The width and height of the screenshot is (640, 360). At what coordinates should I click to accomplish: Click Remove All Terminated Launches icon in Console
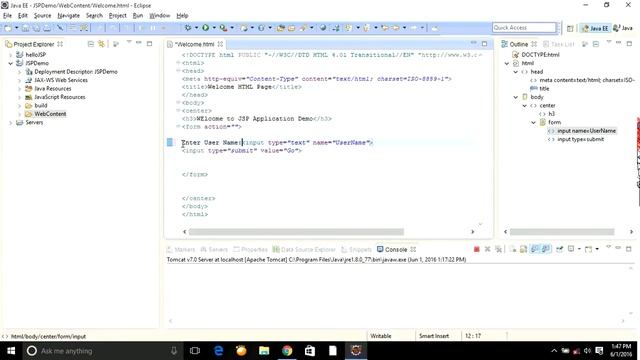(498, 249)
